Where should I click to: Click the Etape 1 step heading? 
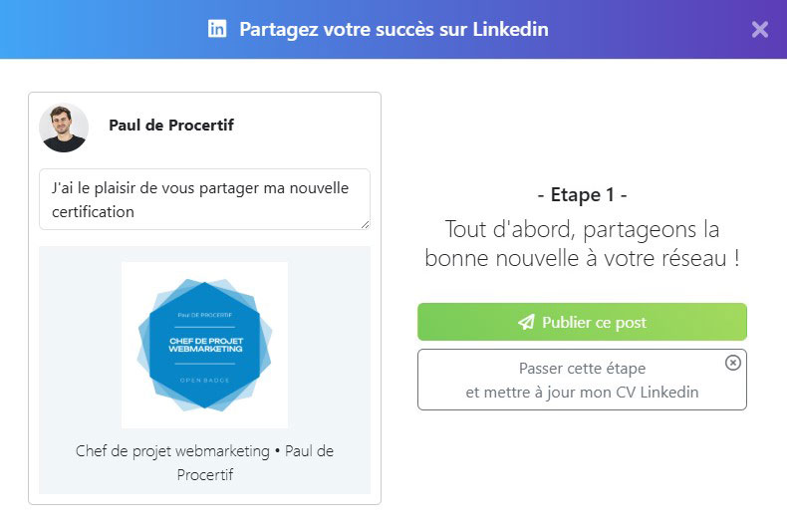coord(582,194)
